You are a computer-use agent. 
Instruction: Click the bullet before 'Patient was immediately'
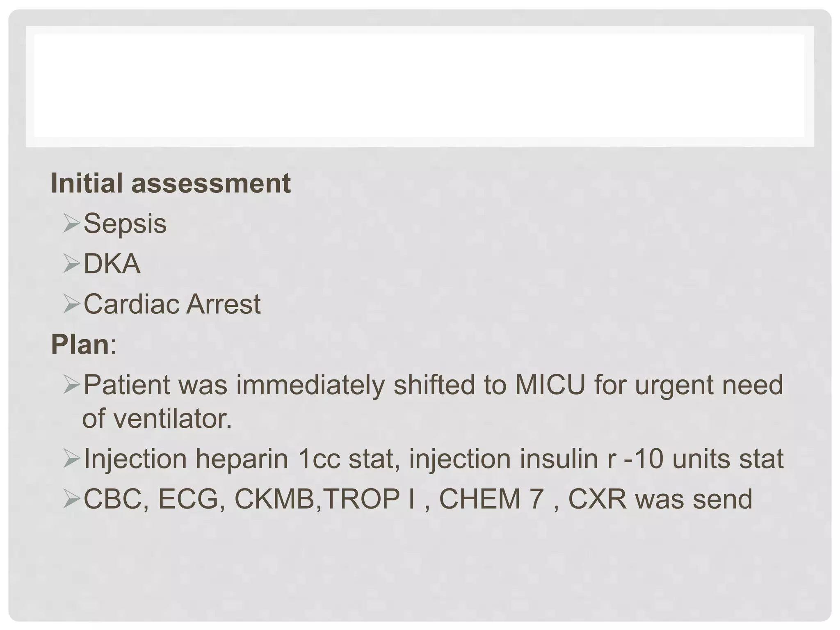[x=72, y=385]
